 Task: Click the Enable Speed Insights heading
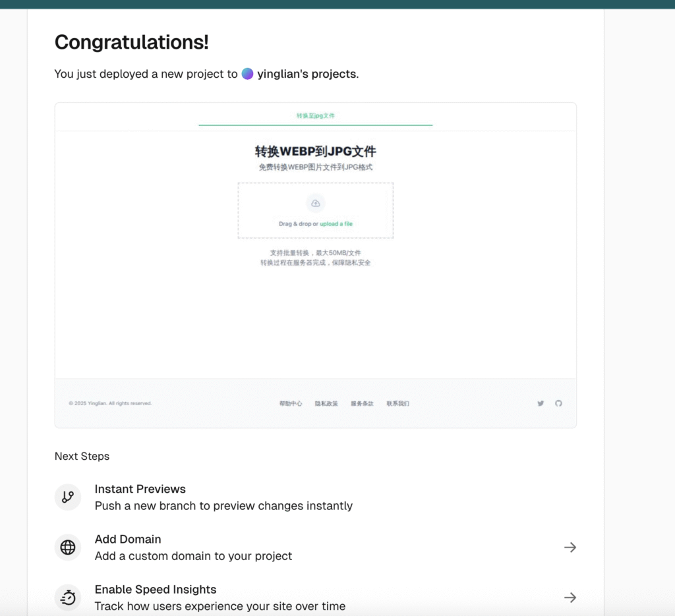coord(156,590)
